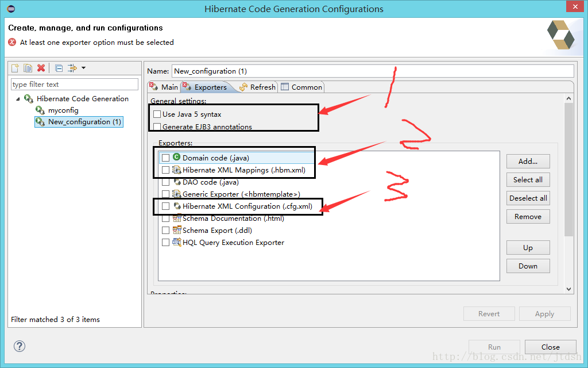Click the Deselect all button
Screen dimensions: 588x368
(x=528, y=198)
